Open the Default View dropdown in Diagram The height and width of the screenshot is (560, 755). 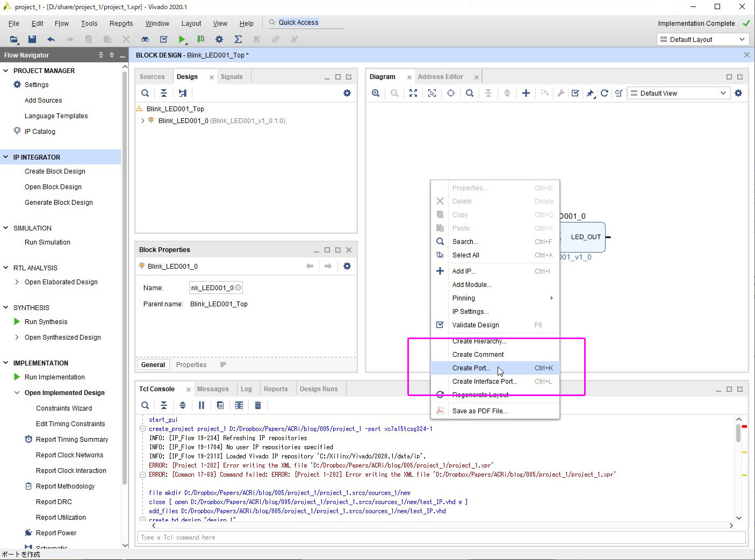click(679, 93)
